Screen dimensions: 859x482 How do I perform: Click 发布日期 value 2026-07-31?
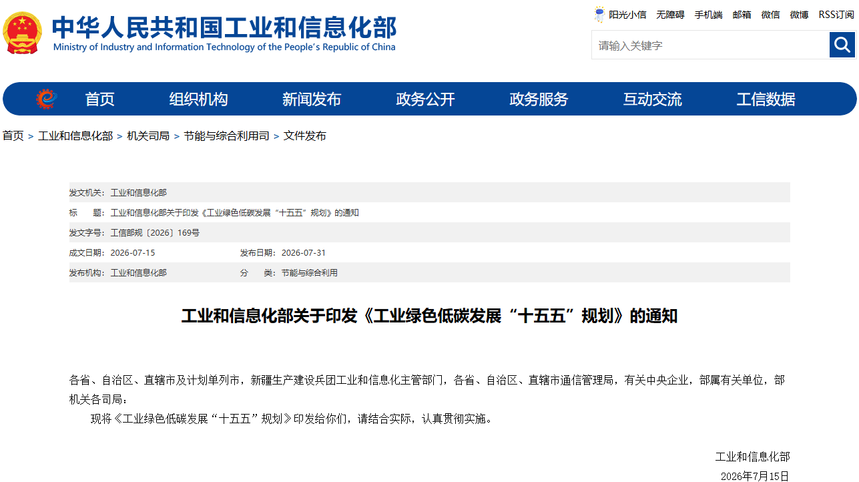coord(303,253)
